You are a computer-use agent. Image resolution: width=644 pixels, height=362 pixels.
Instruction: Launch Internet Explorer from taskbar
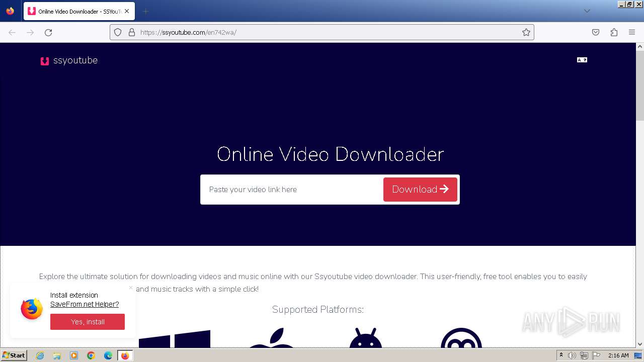point(40,355)
